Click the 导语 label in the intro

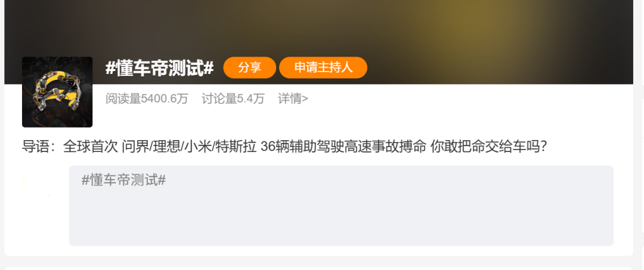tap(35, 147)
